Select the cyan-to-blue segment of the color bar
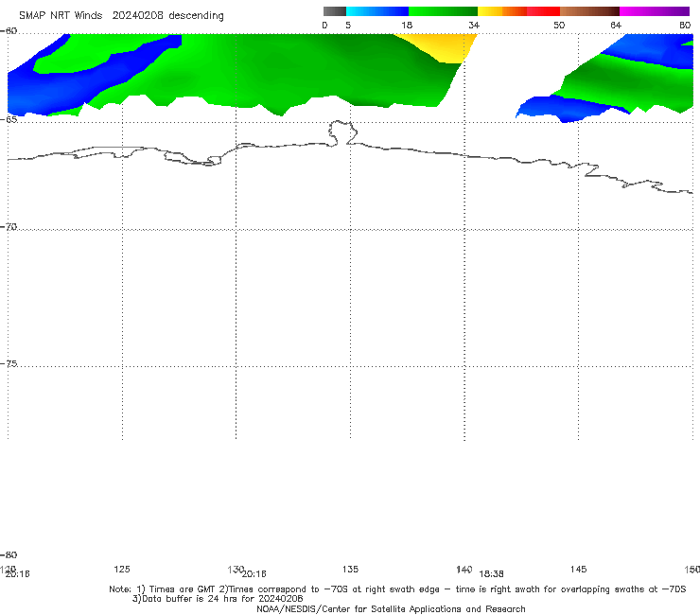Screen dimensions: 700x615 coord(377,11)
